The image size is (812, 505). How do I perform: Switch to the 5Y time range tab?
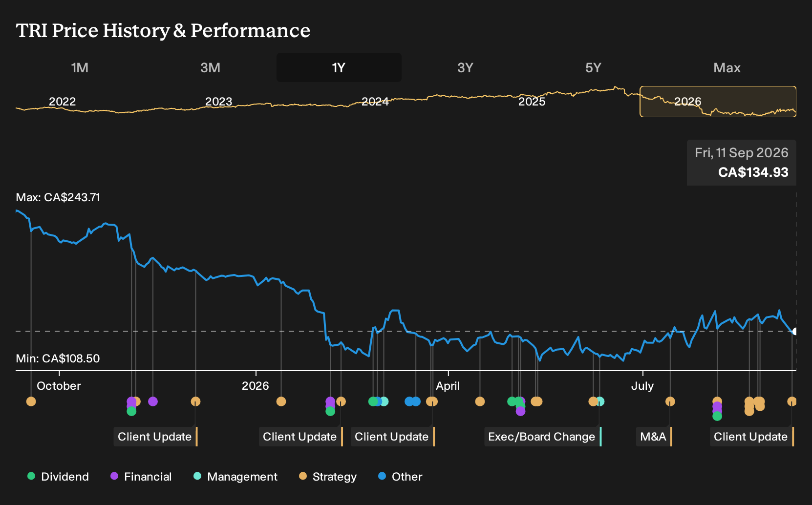click(x=593, y=67)
